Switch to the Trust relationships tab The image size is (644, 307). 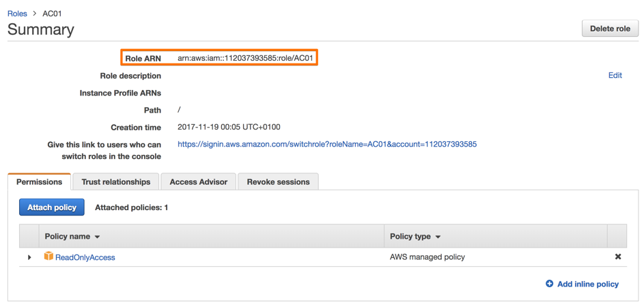pyautogui.click(x=115, y=182)
